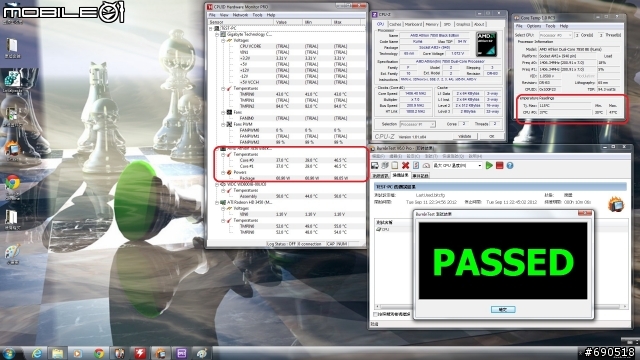Image resolution: width=640 pixels, height=360 pixels.
Task: Click the report page icon with red mark in BurnInTest toolbar
Action: (416, 165)
